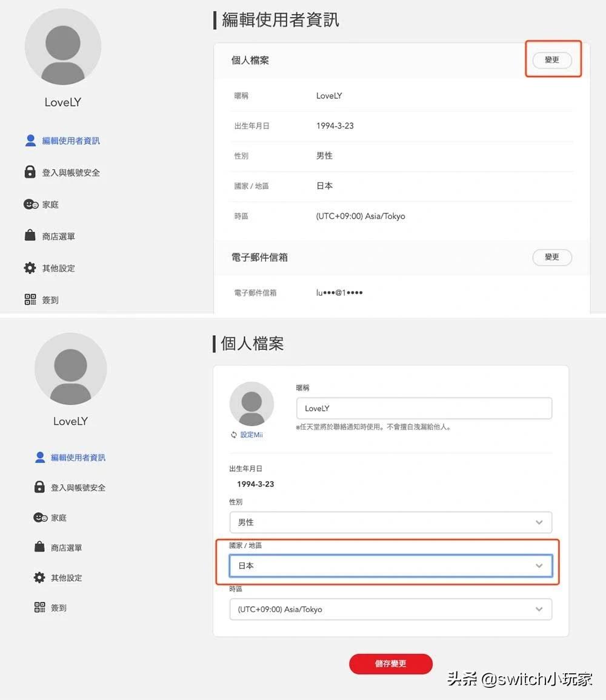Open 家庭 settings via the family icon
The image size is (606, 700).
(x=30, y=204)
